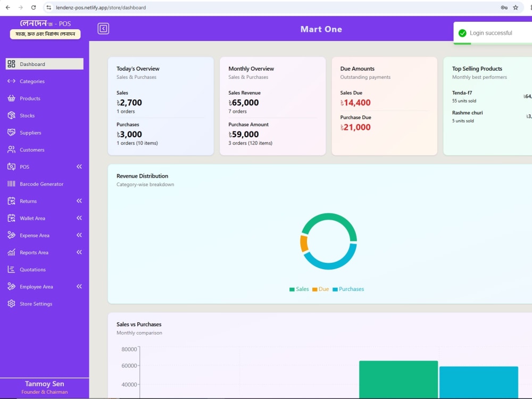Toggle Due legend in Revenue Distribution
The image size is (532, 399).
pyautogui.click(x=321, y=289)
